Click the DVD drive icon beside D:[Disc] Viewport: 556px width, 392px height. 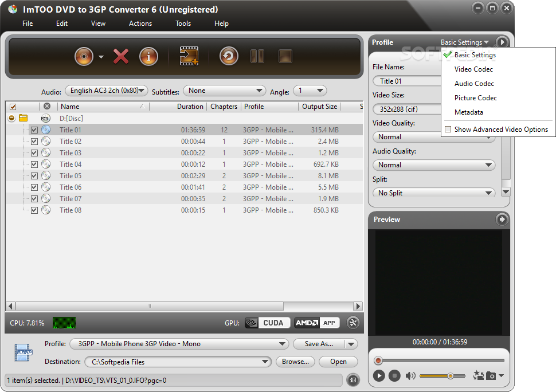(x=46, y=119)
